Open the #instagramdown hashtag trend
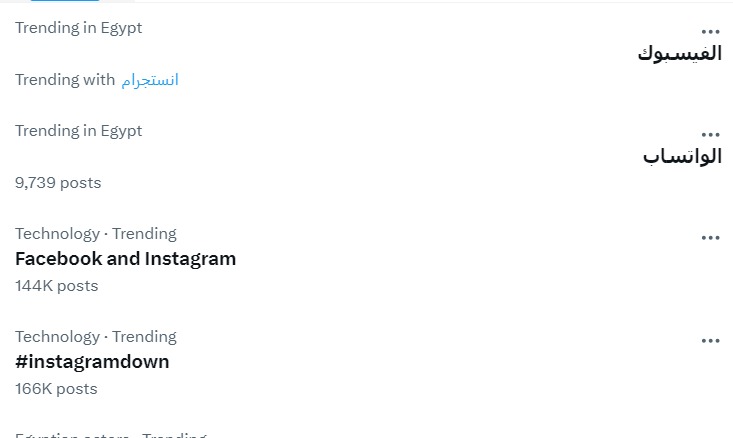Image resolution: width=733 pixels, height=438 pixels. (92, 362)
